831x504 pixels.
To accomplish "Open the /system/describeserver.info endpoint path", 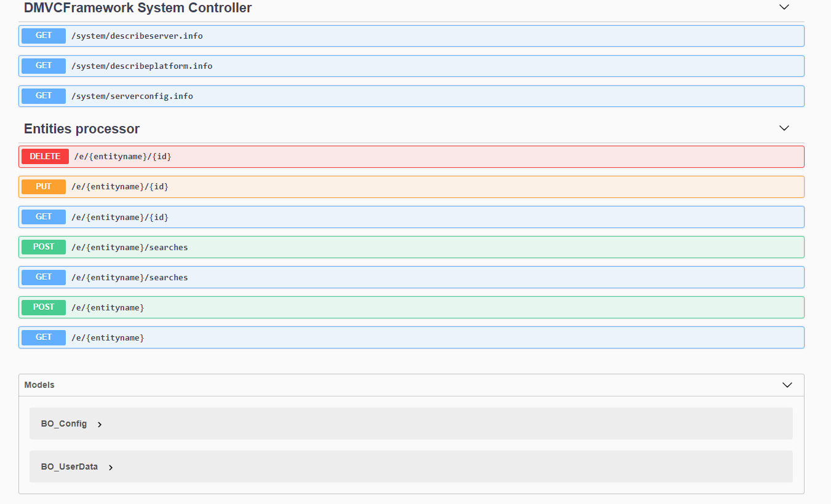I will [x=137, y=36].
